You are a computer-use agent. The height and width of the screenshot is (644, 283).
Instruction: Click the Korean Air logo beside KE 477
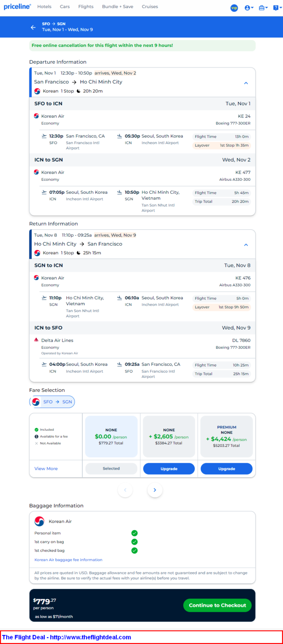36,172
